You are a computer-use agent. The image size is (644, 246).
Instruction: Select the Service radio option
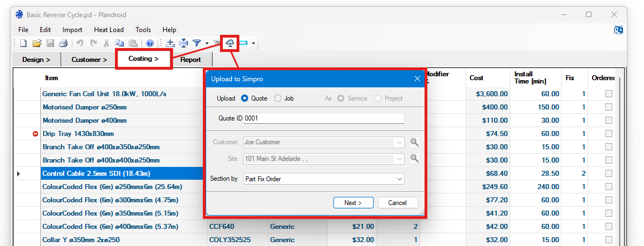[341, 98]
